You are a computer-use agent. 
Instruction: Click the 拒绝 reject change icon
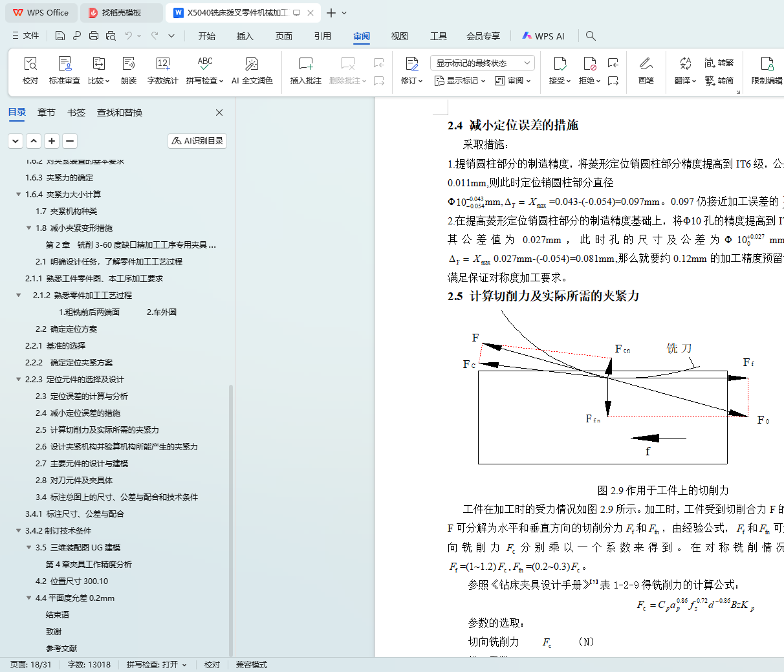pos(589,63)
